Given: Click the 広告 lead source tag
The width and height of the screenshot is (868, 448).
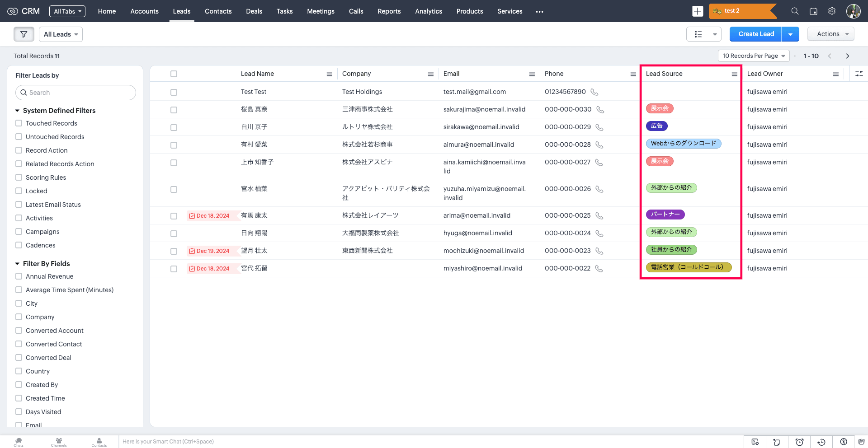Looking at the screenshot, I should click(x=656, y=126).
